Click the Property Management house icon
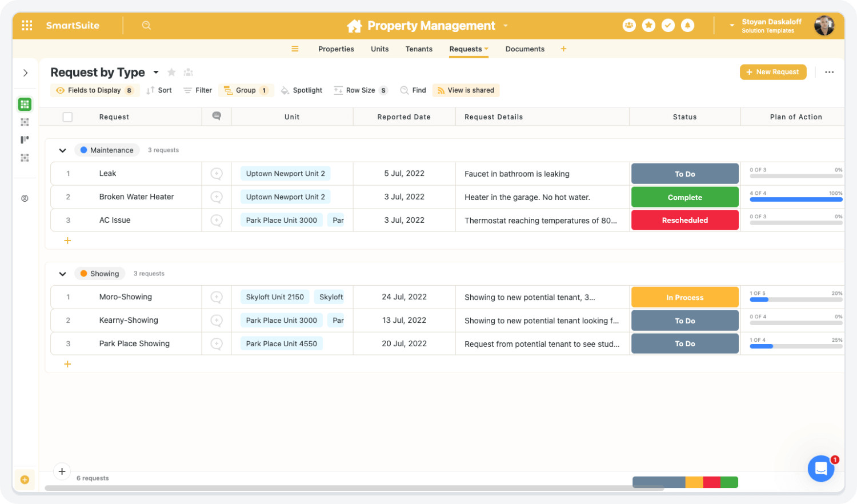 [x=354, y=26]
